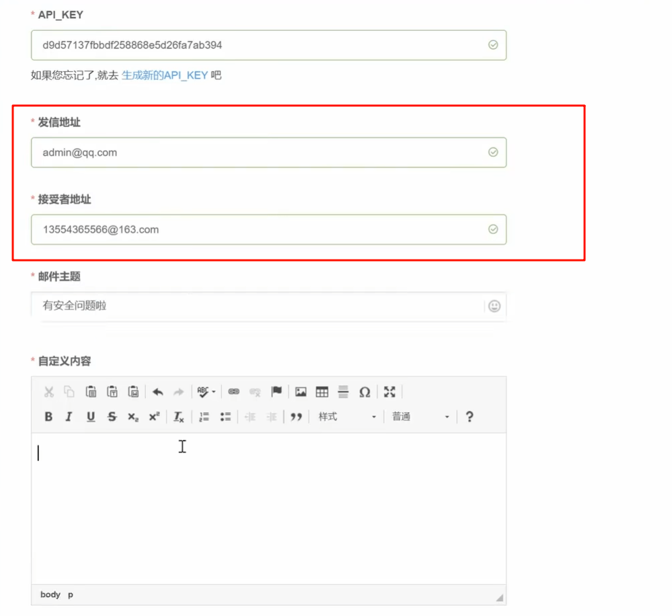Viewport: 672px width, 616px height.
Task: Undo the last edit with arrow icon
Action: pyautogui.click(x=157, y=391)
